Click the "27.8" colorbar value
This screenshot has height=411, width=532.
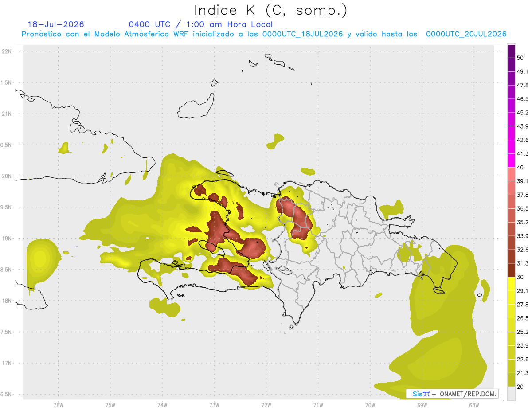(x=523, y=305)
